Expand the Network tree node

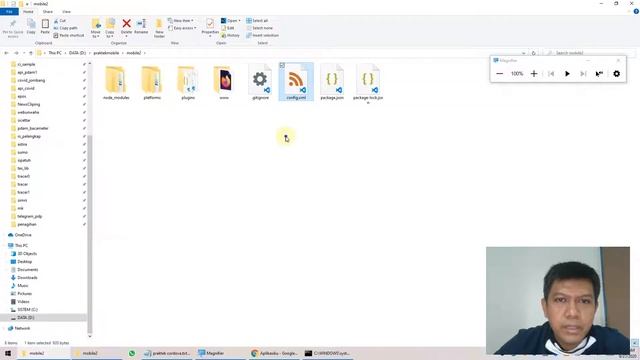(4, 328)
